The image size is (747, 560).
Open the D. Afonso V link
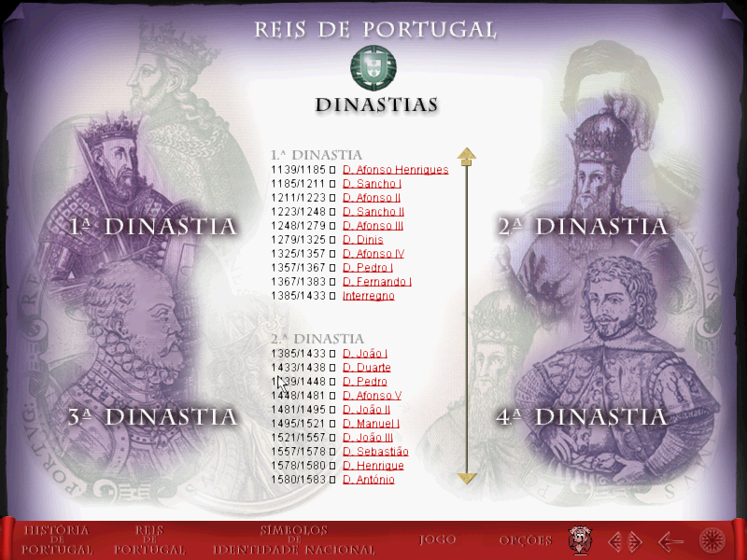(x=372, y=396)
